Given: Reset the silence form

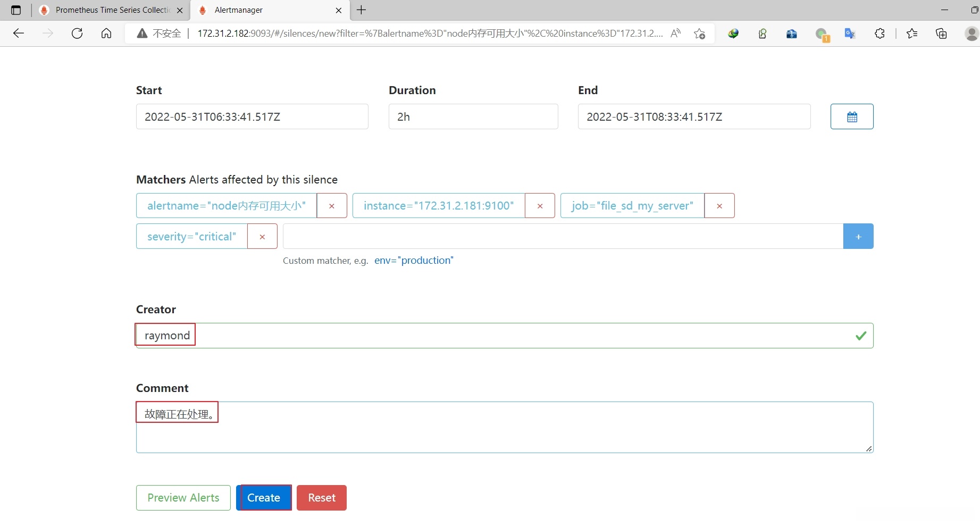Looking at the screenshot, I should pyautogui.click(x=322, y=498).
